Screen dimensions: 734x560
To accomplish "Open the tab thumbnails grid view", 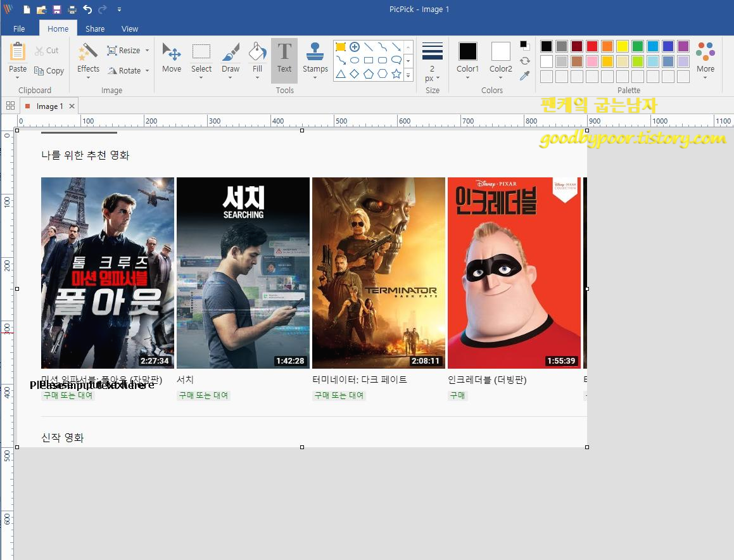I will point(10,106).
